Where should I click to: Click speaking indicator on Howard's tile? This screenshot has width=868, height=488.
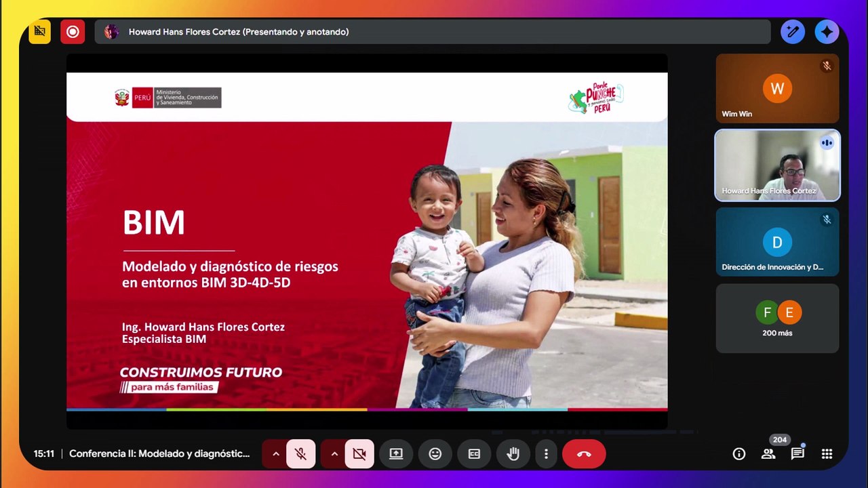[x=827, y=142]
